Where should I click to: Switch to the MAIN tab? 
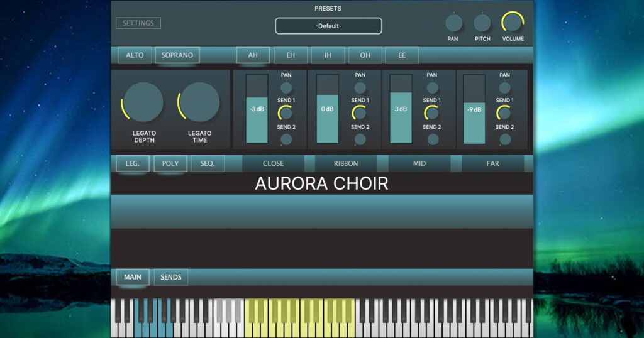pos(132,277)
